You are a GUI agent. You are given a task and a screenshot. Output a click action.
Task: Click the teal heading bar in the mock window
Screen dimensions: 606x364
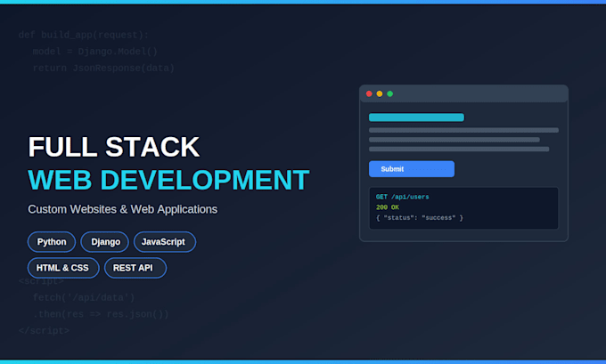click(416, 117)
